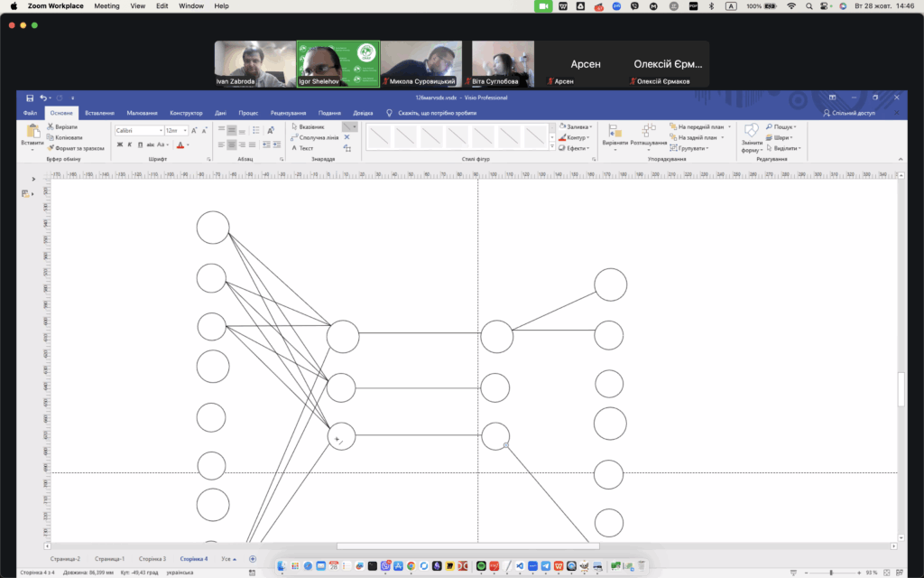Toggle italic formatting (К)
The width and height of the screenshot is (924, 578).
click(130, 144)
